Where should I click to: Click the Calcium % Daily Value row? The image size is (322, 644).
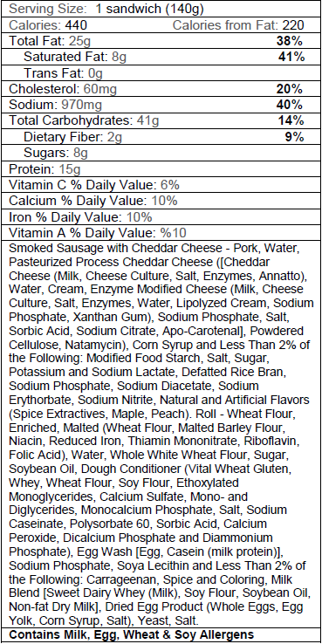[x=161, y=201]
